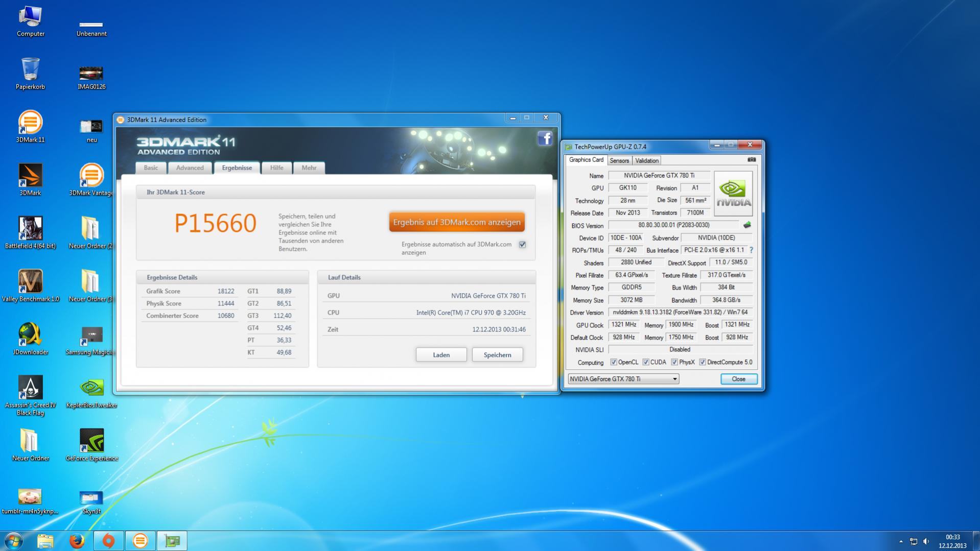Click the Memory Size value 3072 MB

click(x=631, y=300)
